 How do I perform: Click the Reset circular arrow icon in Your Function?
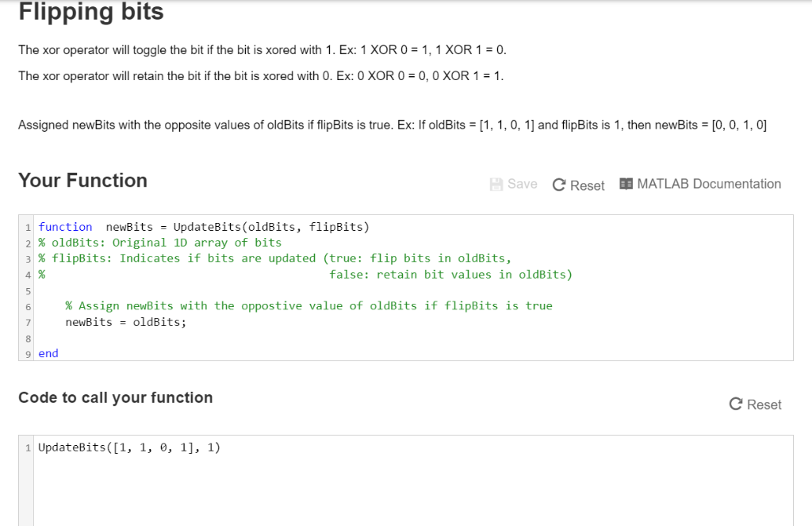(559, 185)
